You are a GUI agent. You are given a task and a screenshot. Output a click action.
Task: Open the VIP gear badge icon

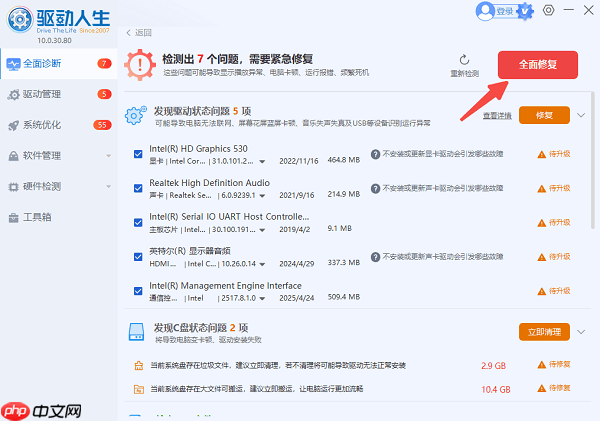click(525, 11)
